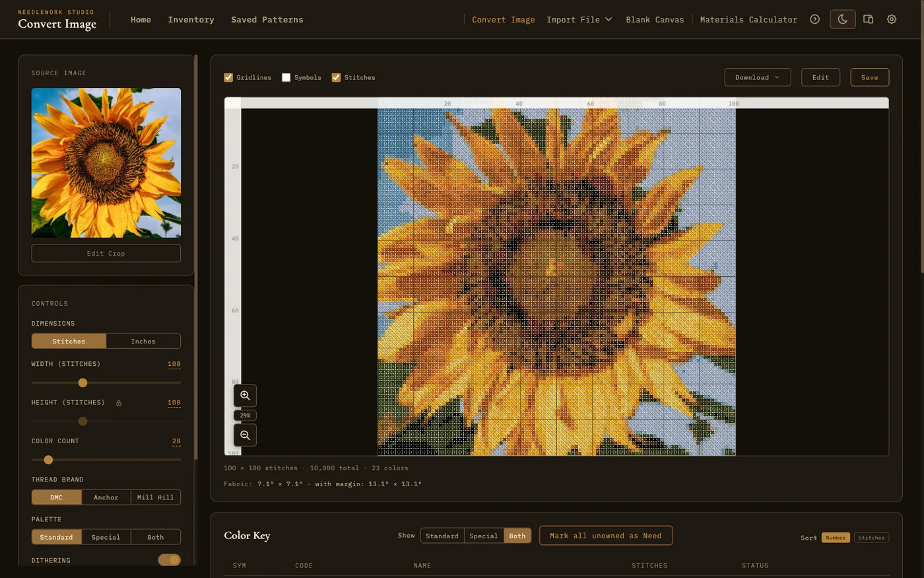This screenshot has height=578, width=924.
Task: Select Stitches dimension unit
Action: click(69, 341)
